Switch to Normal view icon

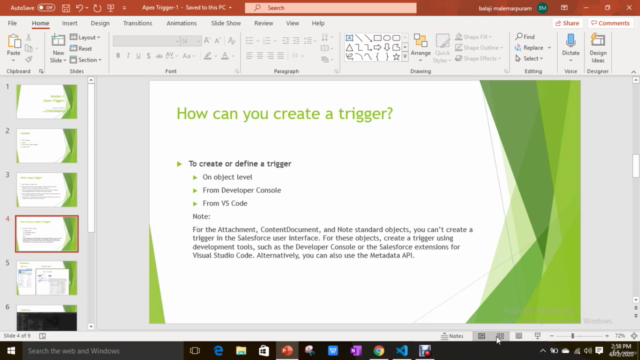[x=482, y=336]
